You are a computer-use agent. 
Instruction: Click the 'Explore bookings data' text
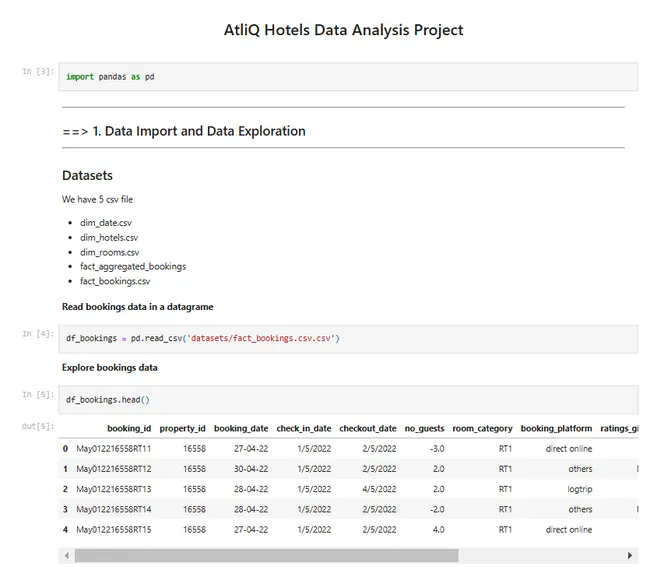[109, 368]
